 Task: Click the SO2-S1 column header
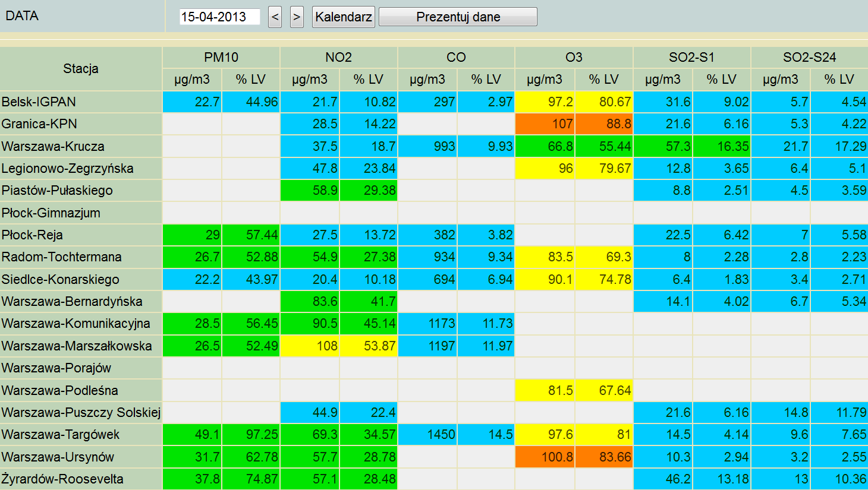pos(691,57)
